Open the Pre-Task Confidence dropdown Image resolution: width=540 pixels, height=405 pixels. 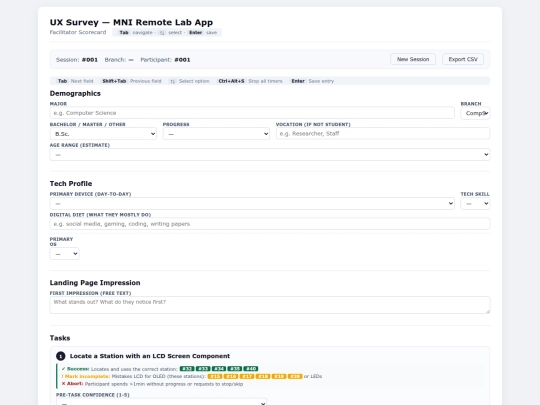coord(161,402)
